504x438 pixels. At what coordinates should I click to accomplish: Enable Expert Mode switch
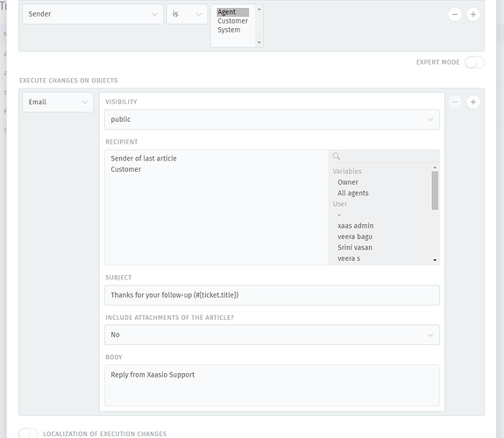pos(474,62)
